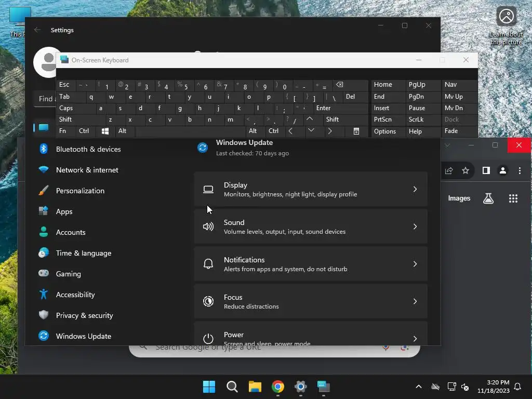
Task: Open Chrome's three-dot menu
Action: tap(520, 170)
